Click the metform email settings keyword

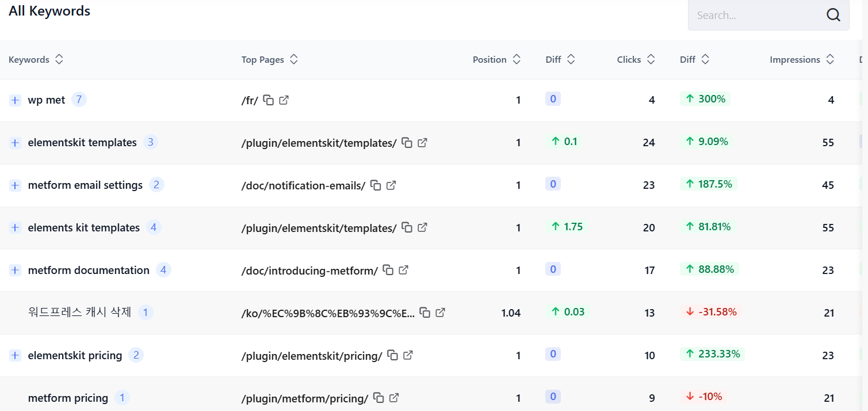coord(85,185)
